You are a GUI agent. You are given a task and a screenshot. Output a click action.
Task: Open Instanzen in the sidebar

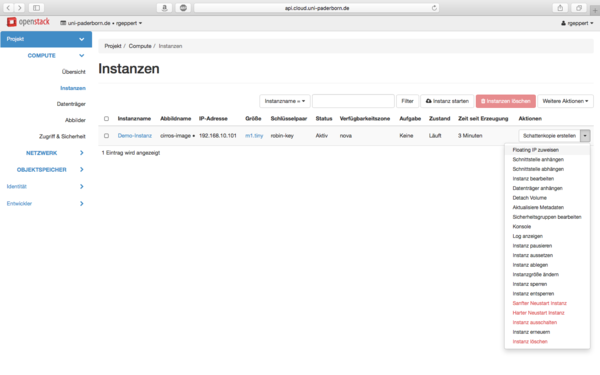coord(73,88)
